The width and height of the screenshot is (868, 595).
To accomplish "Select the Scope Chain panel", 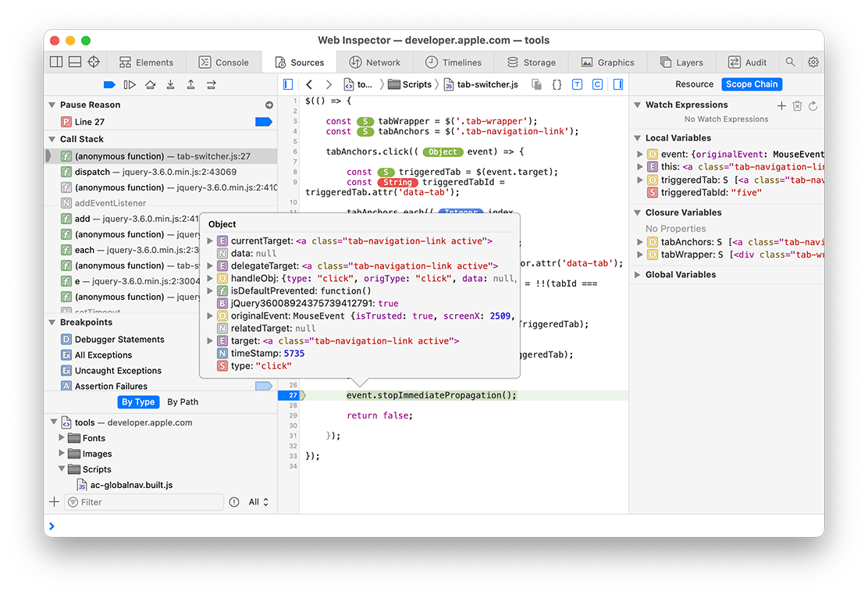I will click(752, 84).
